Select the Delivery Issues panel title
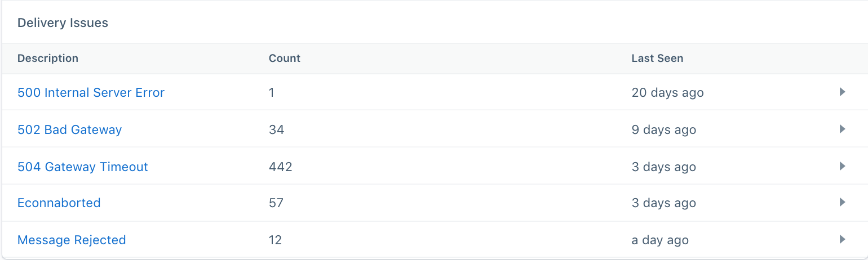Viewport: 868px width, 260px height. (63, 23)
